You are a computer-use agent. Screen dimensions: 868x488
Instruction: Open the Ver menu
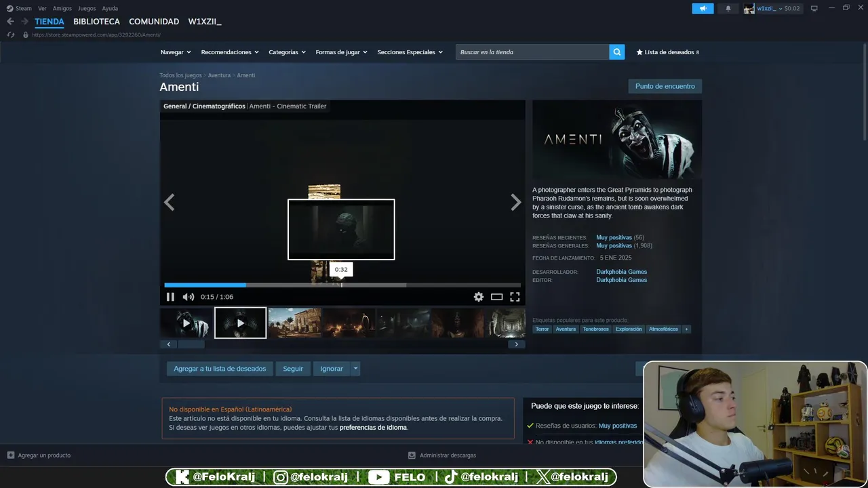42,8
